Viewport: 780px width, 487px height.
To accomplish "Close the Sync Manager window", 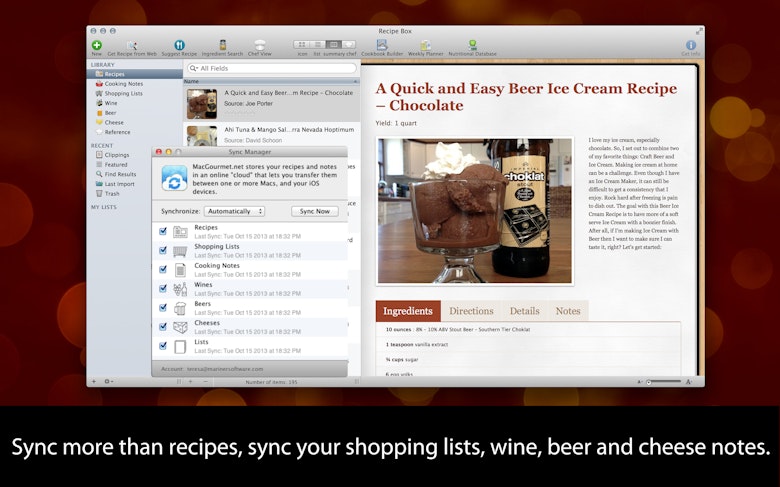I will 159,152.
